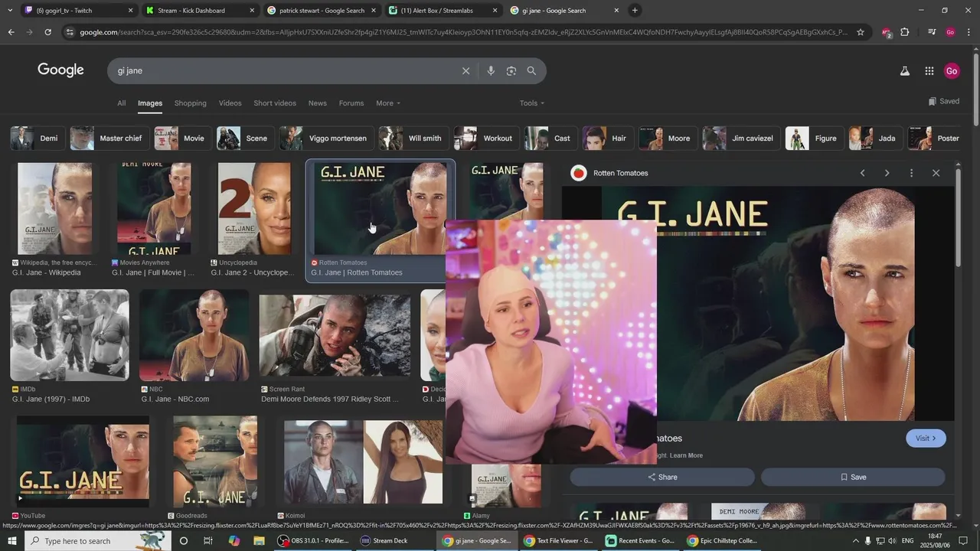Filter images by the Viggo mortensen chip
Screen dimensions: 980x551
[325, 139]
